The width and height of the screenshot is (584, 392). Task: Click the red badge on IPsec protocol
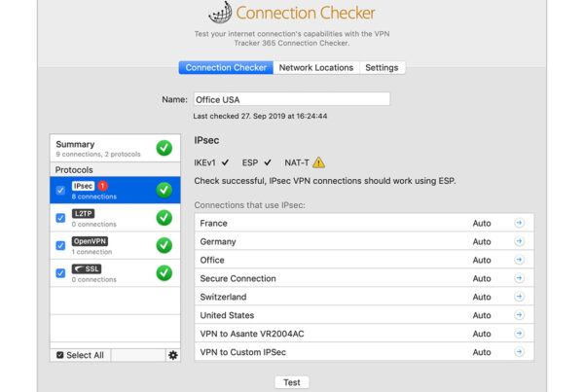[x=102, y=185]
